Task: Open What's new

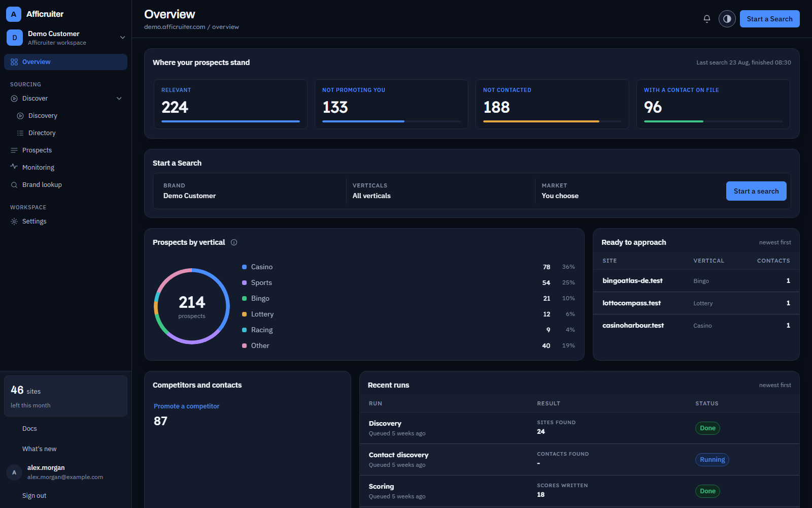Action: [39, 449]
